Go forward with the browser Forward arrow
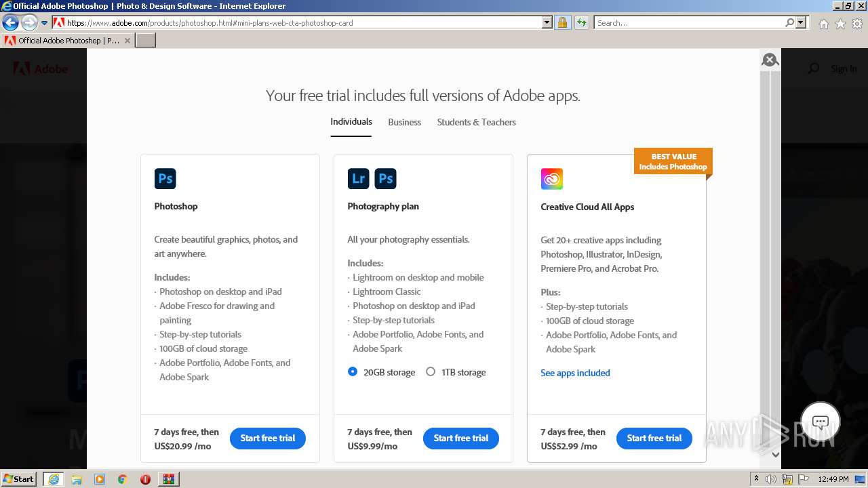This screenshot has width=868, height=488. [28, 22]
